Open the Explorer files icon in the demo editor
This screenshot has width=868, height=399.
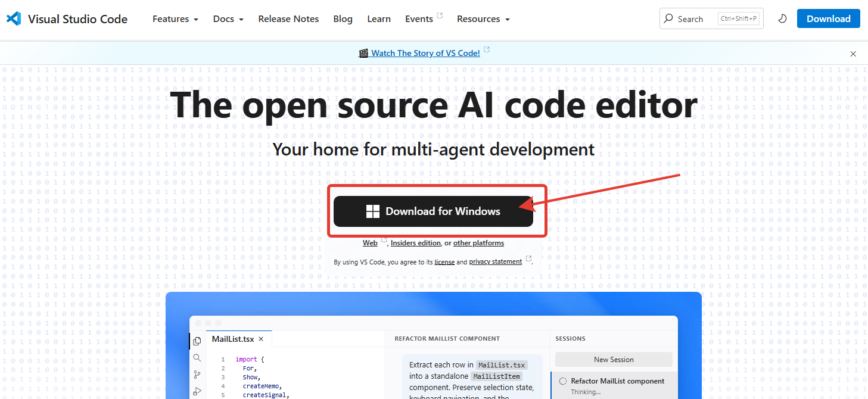(197, 341)
